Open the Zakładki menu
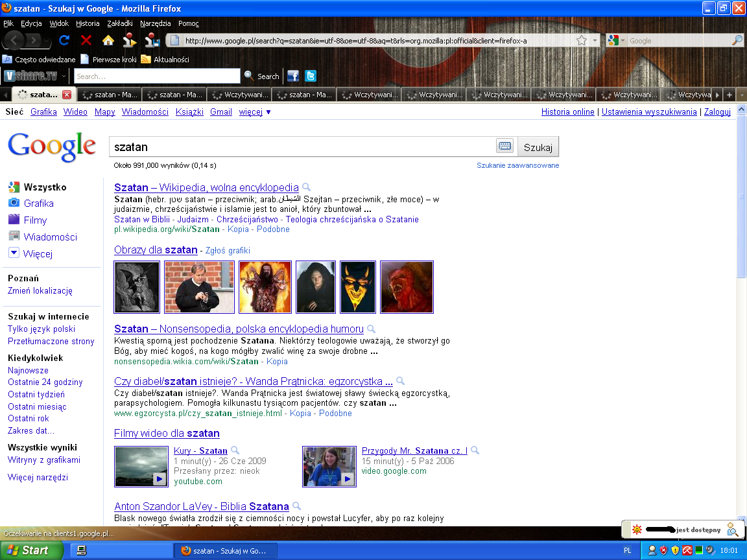The width and height of the screenshot is (747, 560). [120, 23]
